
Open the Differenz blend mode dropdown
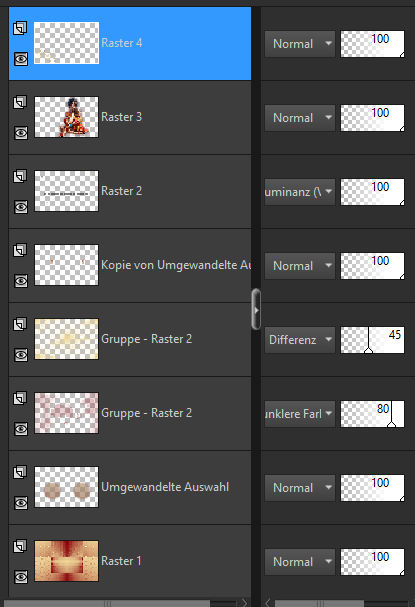[x=300, y=340]
